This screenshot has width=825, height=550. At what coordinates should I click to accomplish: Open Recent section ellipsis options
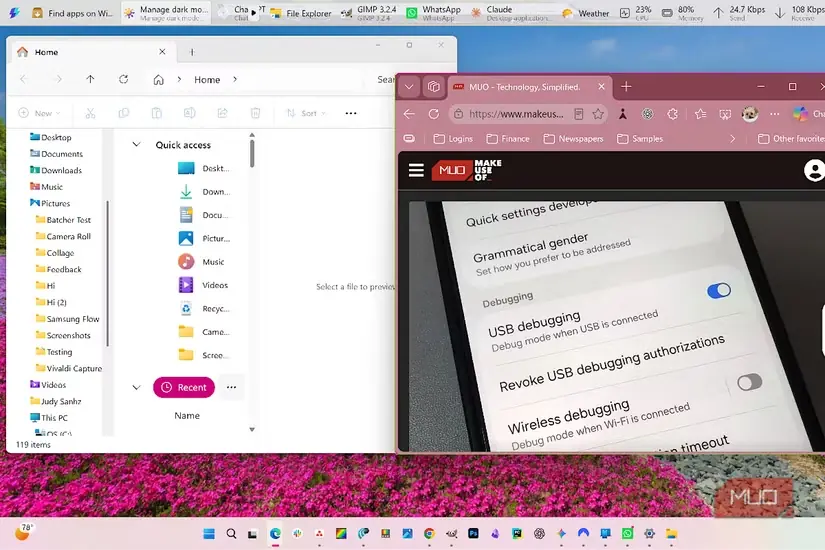point(231,387)
